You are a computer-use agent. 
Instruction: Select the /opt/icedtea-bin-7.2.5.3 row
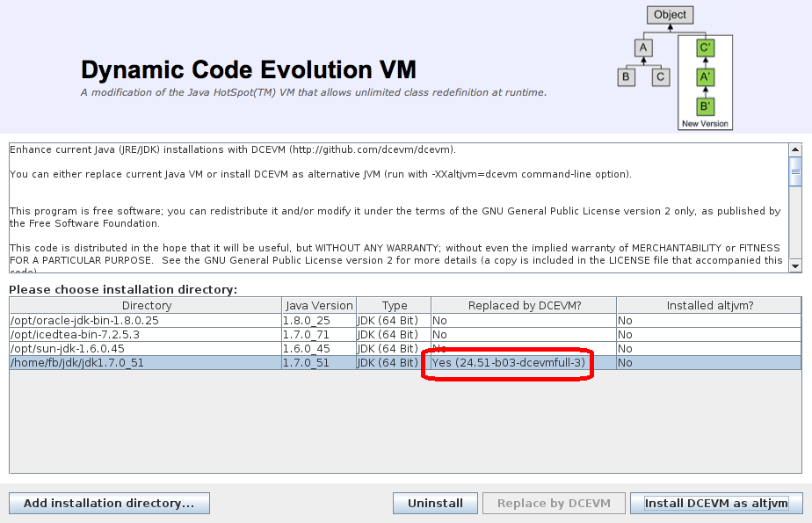[x=405, y=335]
